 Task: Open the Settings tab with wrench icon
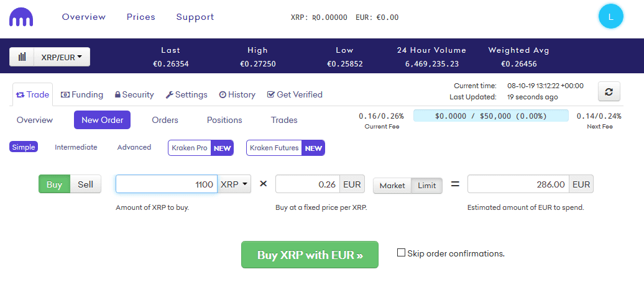tap(186, 95)
